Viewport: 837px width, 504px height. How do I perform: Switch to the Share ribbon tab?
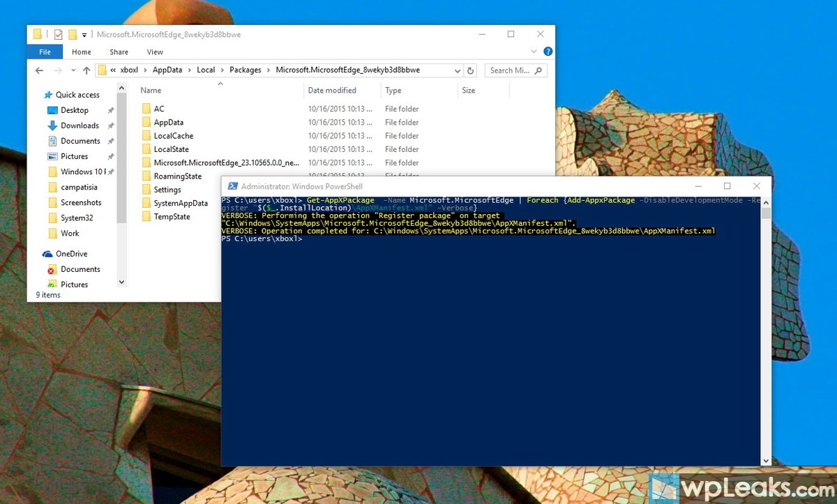tap(119, 52)
